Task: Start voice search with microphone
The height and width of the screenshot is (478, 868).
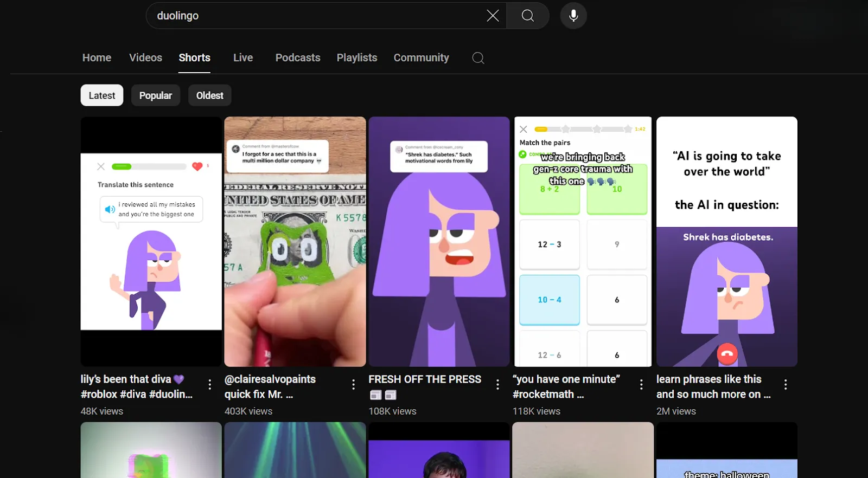Action: coord(573,16)
